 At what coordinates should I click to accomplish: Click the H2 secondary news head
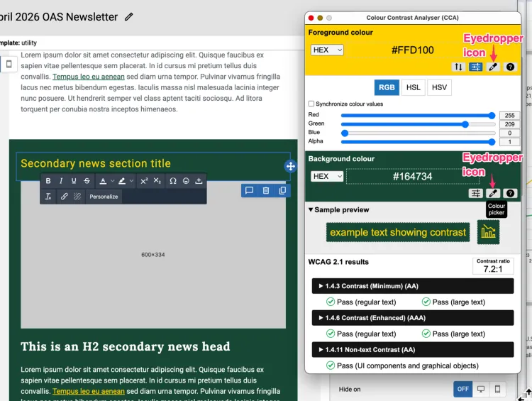coord(125,346)
